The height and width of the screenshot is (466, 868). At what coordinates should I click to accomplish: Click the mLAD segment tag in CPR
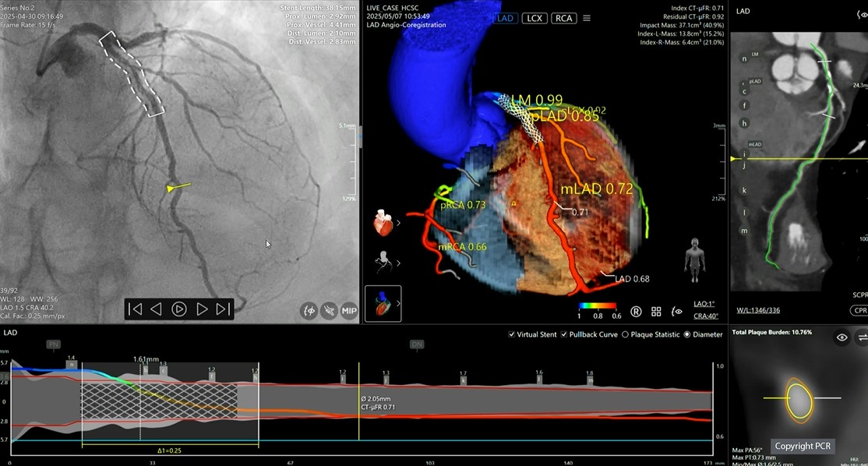pos(755,144)
